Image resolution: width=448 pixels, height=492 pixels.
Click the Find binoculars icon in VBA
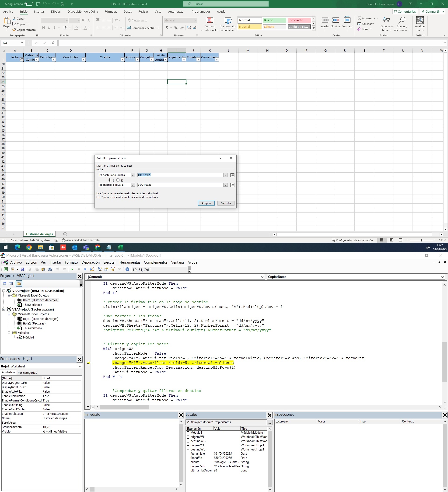point(50,269)
